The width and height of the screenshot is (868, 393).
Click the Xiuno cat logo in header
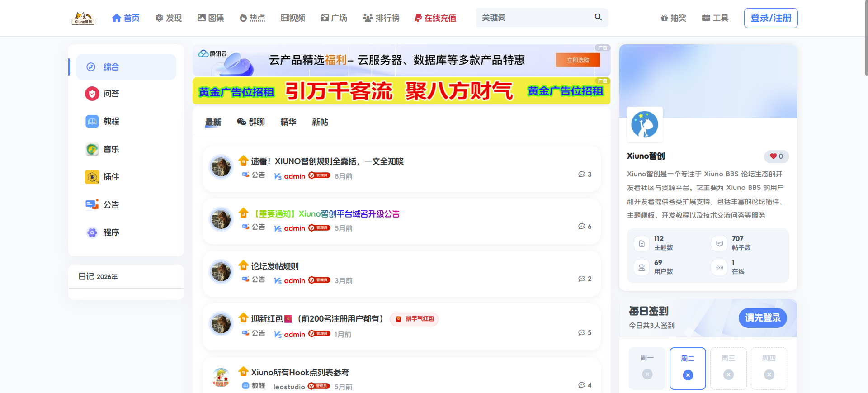coord(83,18)
